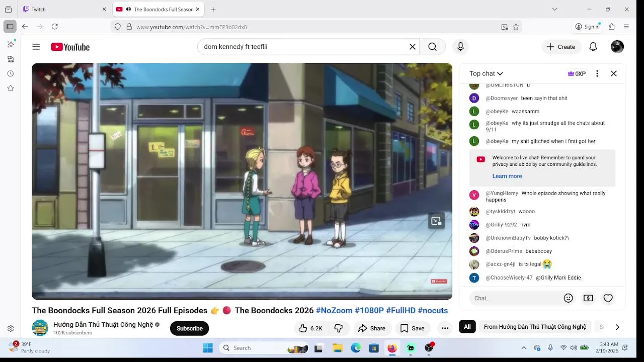Expand the Top chat dropdown

click(486, 73)
